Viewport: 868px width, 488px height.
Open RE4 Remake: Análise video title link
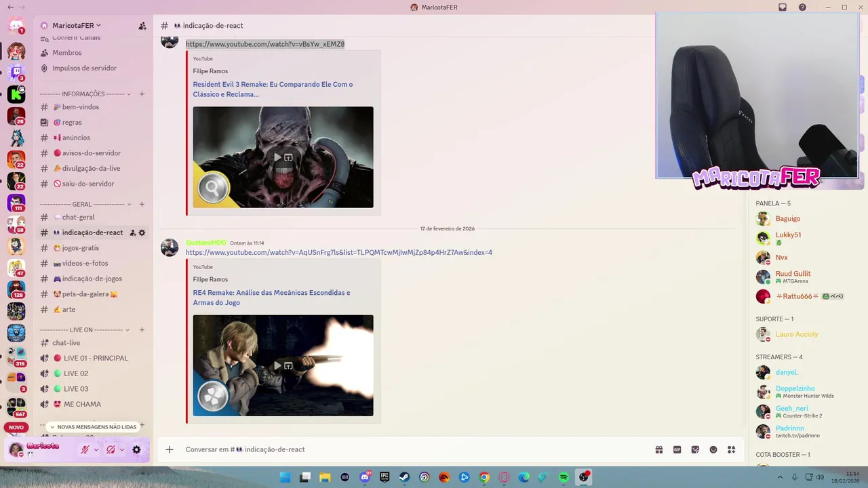pyautogui.click(x=271, y=298)
